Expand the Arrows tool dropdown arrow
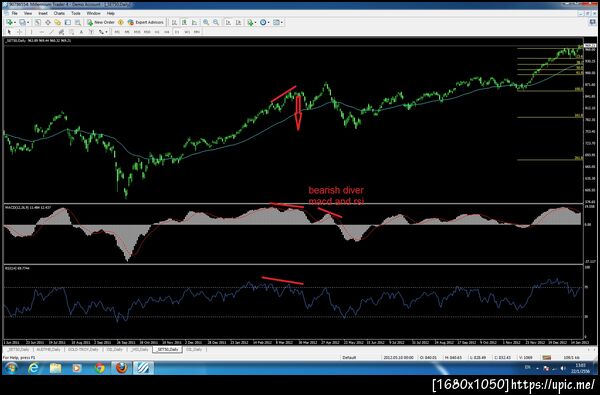This screenshot has width=600, height=395. click(x=106, y=32)
